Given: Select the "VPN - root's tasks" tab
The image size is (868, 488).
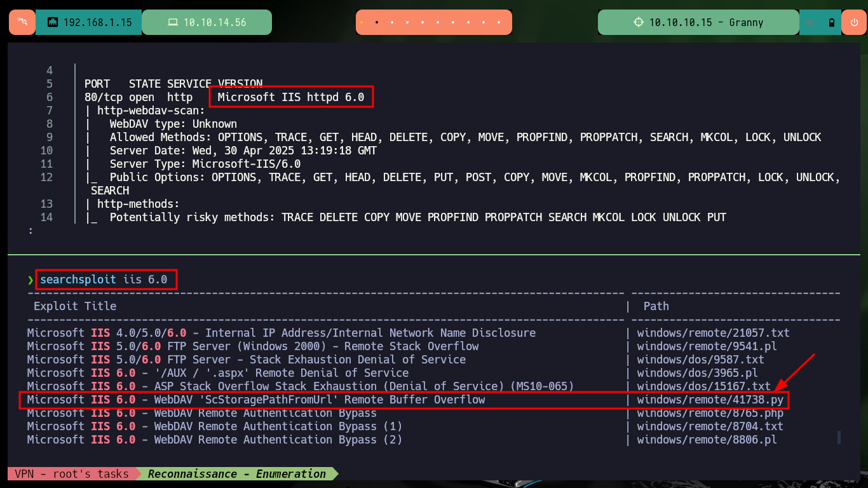Looking at the screenshot, I should (71, 473).
